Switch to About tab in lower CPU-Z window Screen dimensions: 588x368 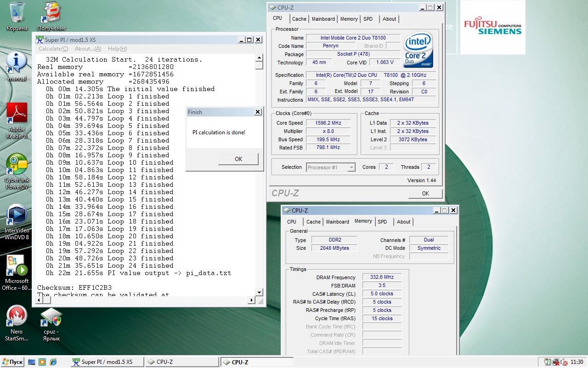click(x=404, y=222)
